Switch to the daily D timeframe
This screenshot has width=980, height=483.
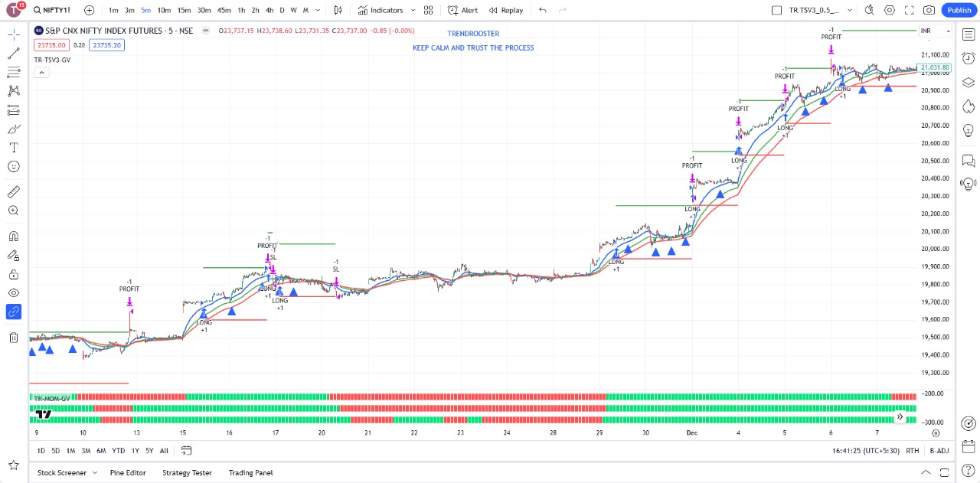tap(282, 10)
